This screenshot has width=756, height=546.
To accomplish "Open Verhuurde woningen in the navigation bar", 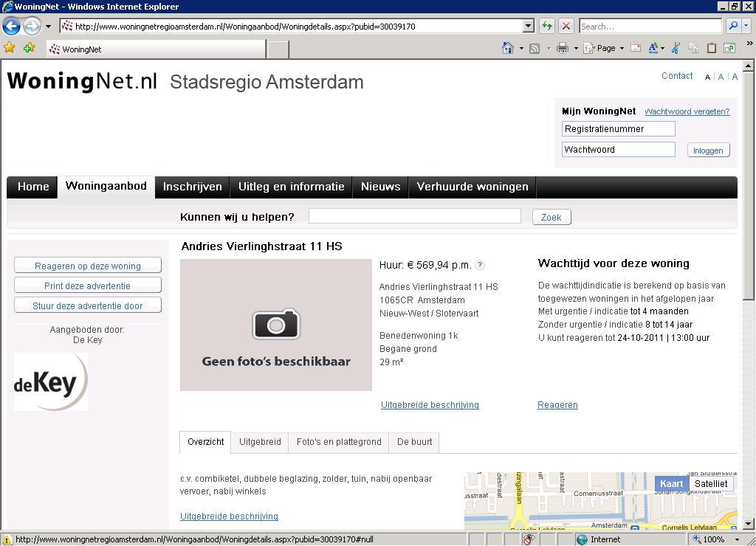I will [472, 187].
